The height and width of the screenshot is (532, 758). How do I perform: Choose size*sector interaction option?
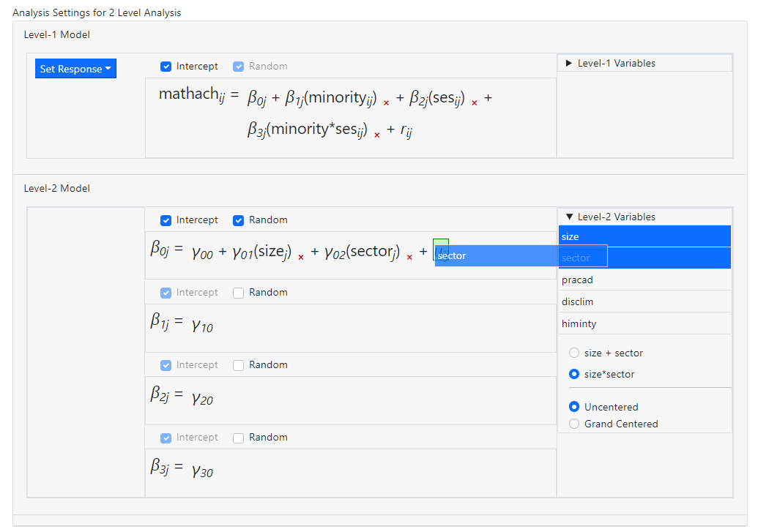point(574,375)
